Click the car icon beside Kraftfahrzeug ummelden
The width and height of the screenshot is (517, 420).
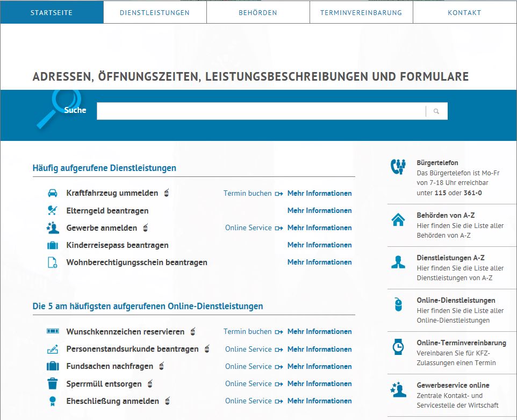tap(52, 193)
